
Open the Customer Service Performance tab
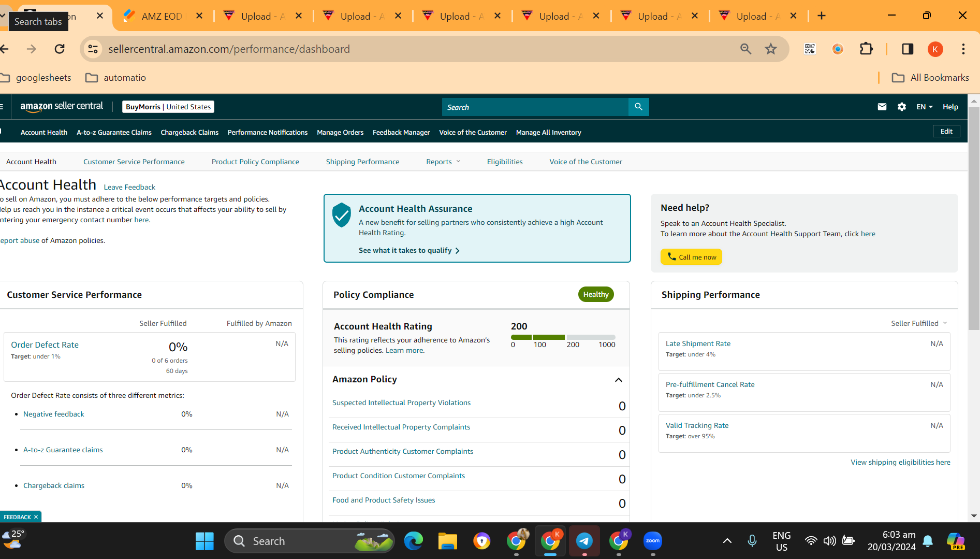[x=134, y=162]
